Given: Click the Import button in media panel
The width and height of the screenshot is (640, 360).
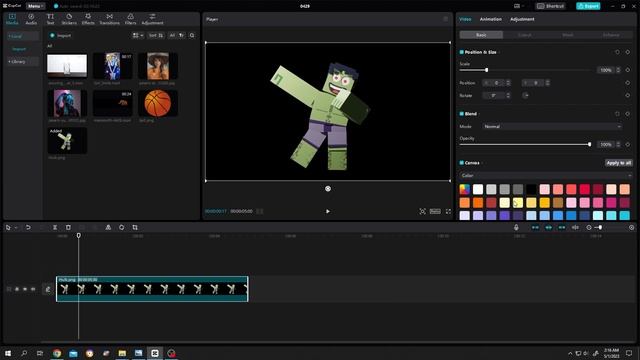Looking at the screenshot, I should point(60,36).
